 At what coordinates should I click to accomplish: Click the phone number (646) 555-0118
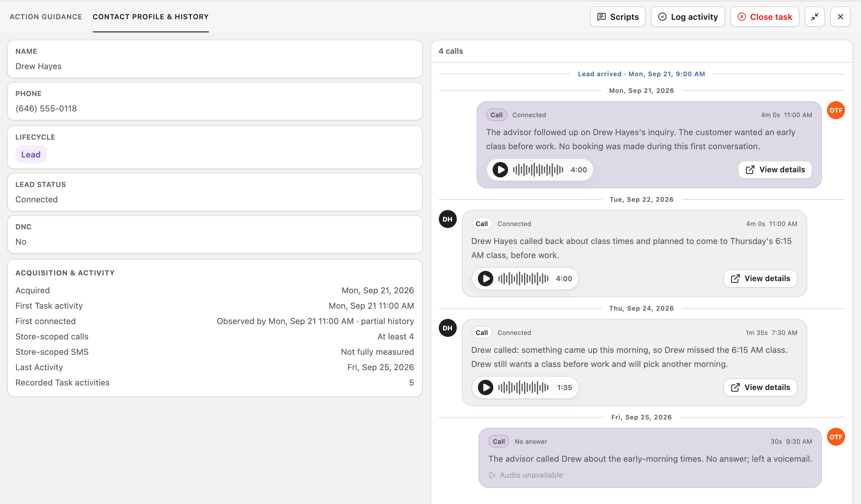[x=46, y=109]
